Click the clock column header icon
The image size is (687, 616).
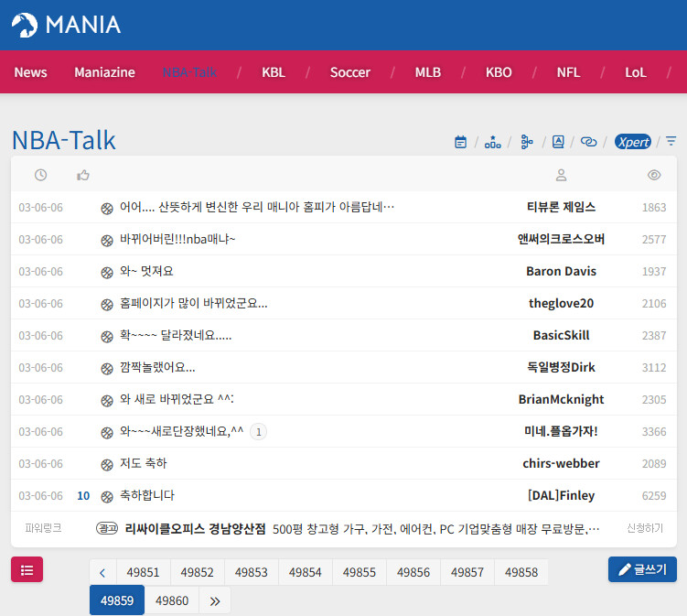[x=41, y=176]
